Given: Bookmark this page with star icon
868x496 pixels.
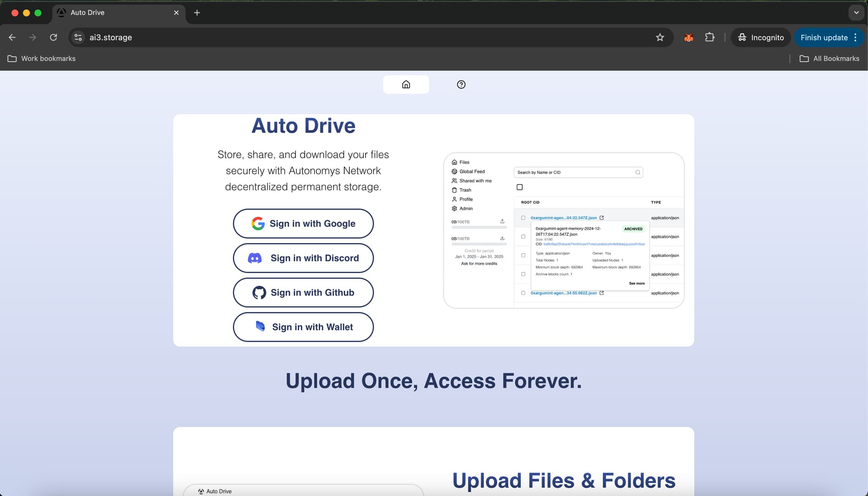Looking at the screenshot, I should (x=660, y=38).
